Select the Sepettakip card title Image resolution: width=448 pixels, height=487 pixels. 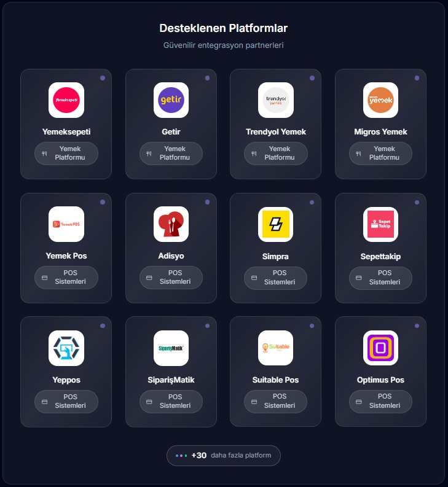[x=380, y=256]
